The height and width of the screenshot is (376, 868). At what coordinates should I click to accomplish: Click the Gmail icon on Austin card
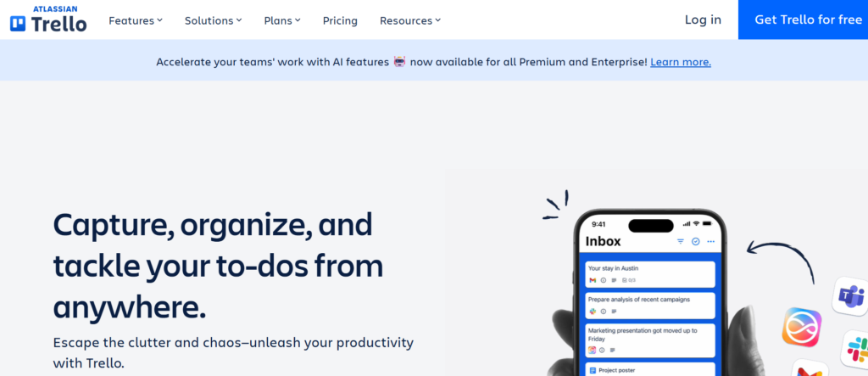592,280
